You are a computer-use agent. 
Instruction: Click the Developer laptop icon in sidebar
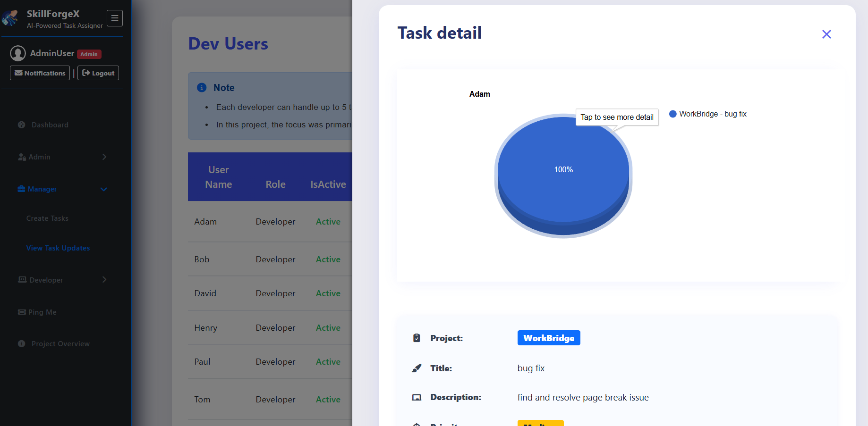point(22,280)
